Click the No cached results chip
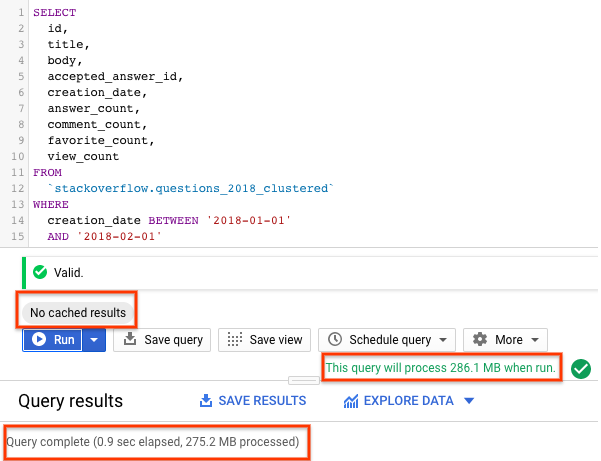Viewport: 601px width, 461px height. [x=78, y=313]
